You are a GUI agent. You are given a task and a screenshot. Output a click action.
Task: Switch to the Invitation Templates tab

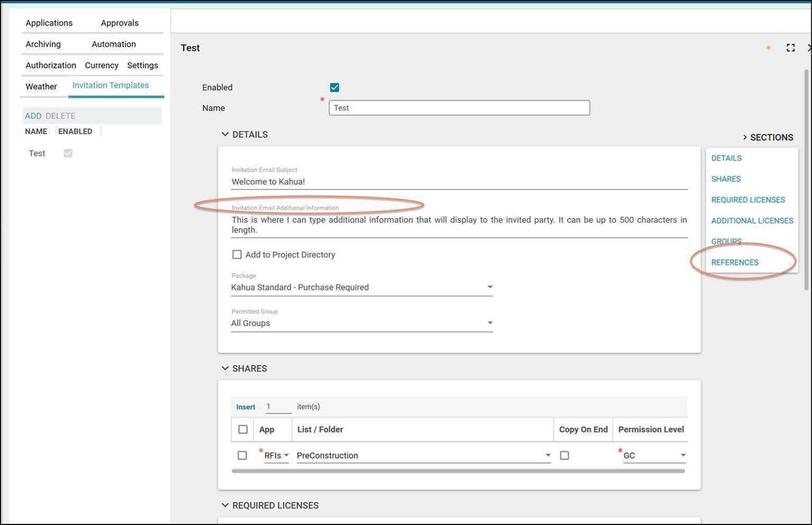pos(110,85)
